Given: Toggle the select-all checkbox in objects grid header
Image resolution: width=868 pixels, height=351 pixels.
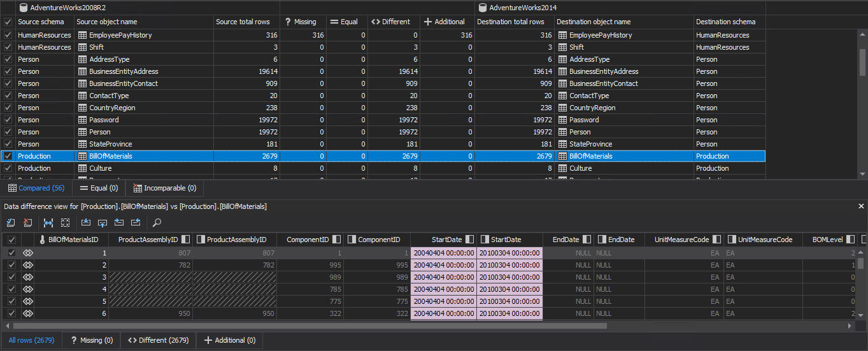Looking at the screenshot, I should tap(8, 22).
